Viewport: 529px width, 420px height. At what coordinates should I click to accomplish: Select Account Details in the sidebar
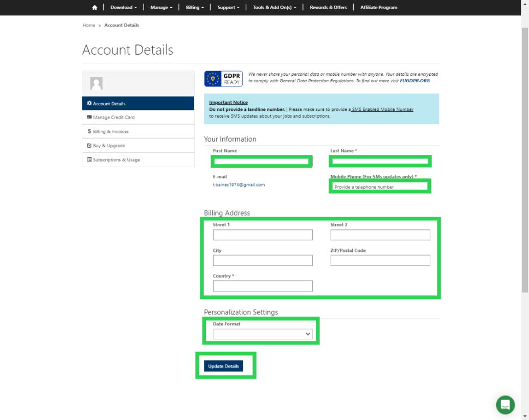pos(138,103)
